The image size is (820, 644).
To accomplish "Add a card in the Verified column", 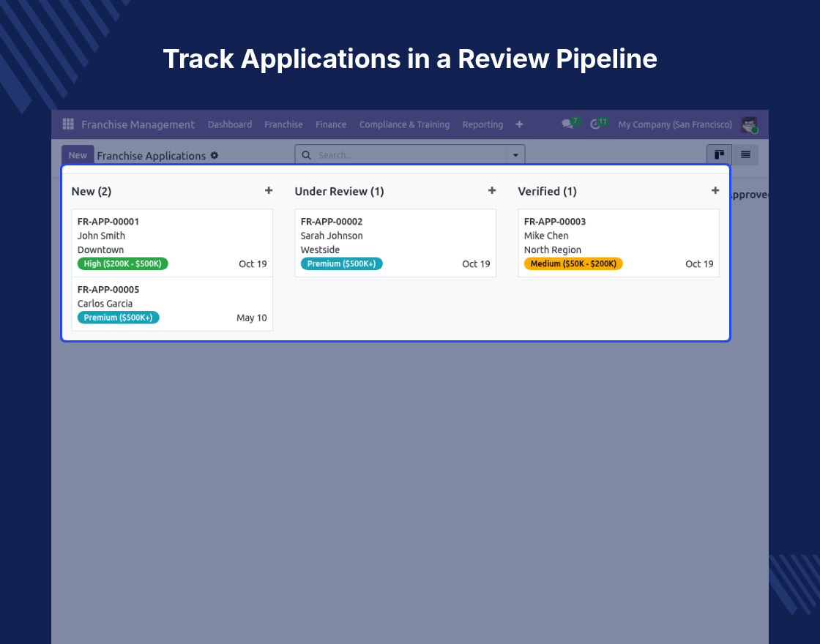I will click(715, 191).
